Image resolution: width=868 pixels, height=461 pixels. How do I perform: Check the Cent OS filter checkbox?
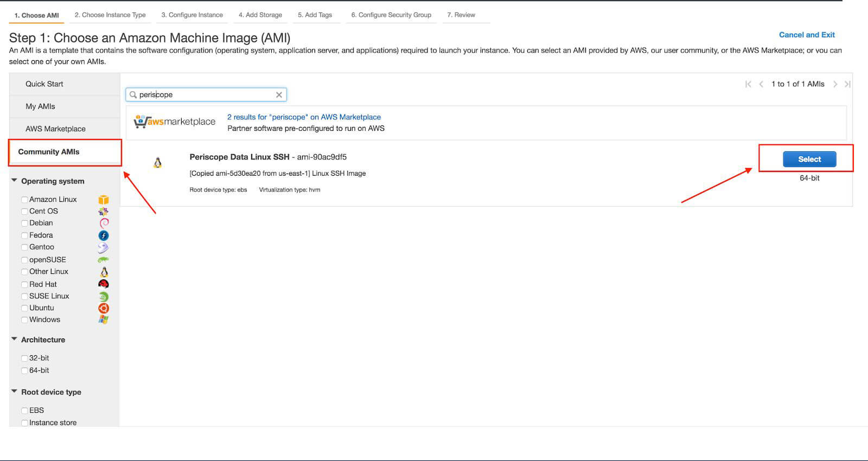coord(24,212)
